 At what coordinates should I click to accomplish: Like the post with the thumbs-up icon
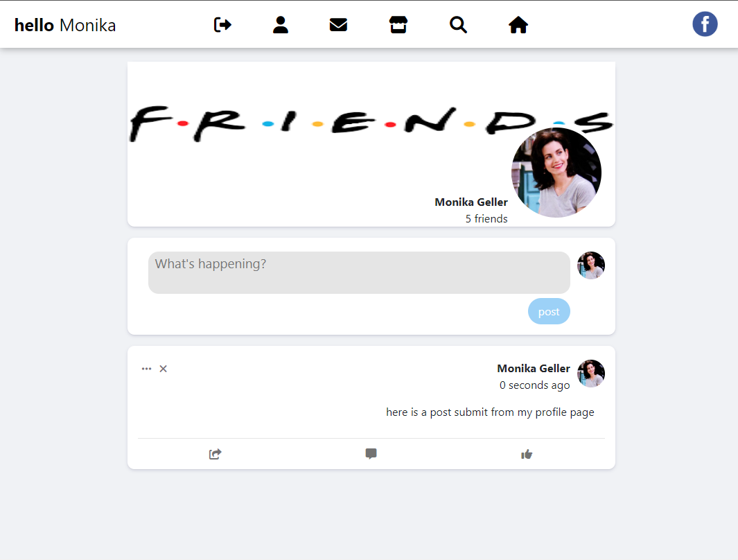pyautogui.click(x=527, y=454)
